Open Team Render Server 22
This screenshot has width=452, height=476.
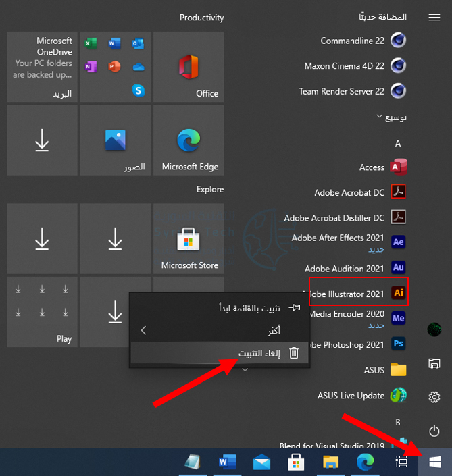coord(353,91)
